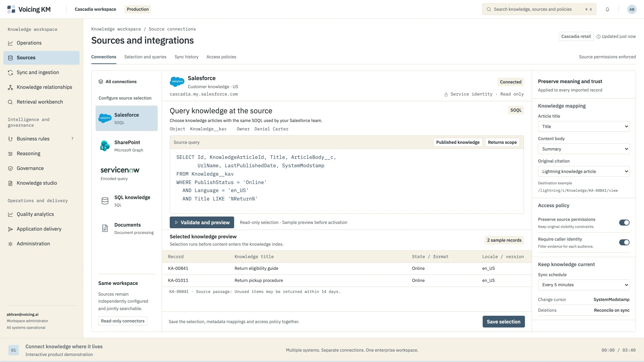Click the Read-only connectors button
644x362 pixels.
coord(122,321)
